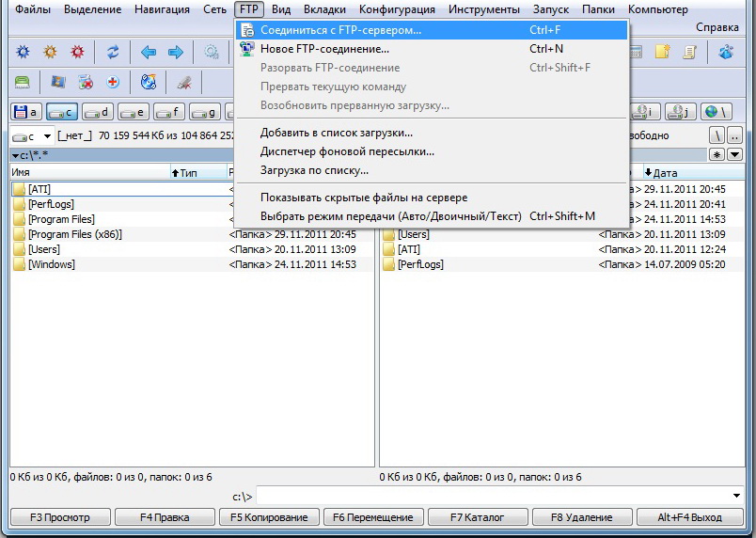Screen dimensions: 756x538
Task: Open right panel history dropdown triangle
Action: (x=734, y=154)
